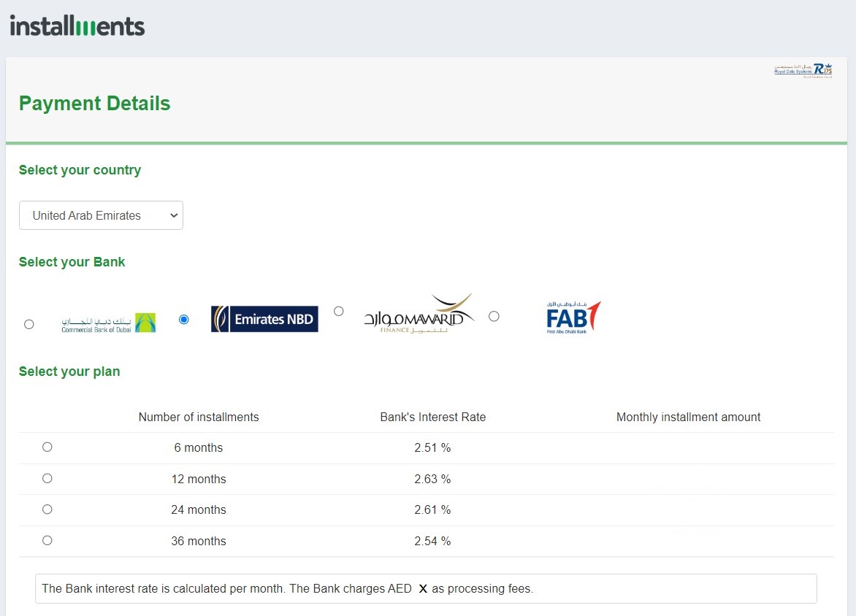This screenshot has height=616, width=856.
Task: Click the processing fees notice box
Action: coord(426,588)
